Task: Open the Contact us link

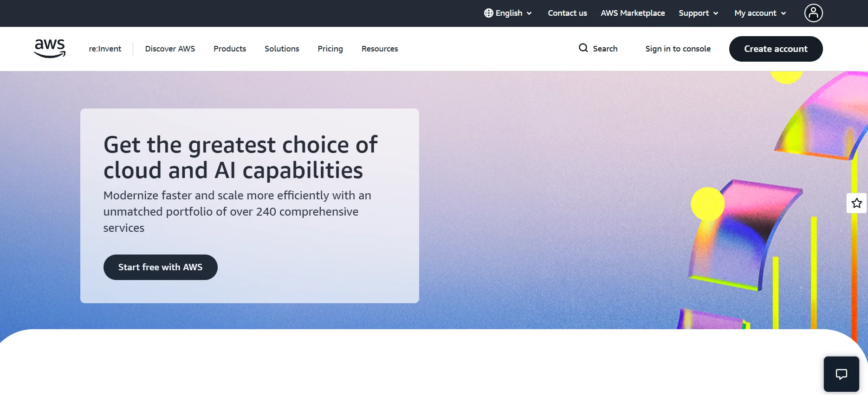Action: coord(567,13)
